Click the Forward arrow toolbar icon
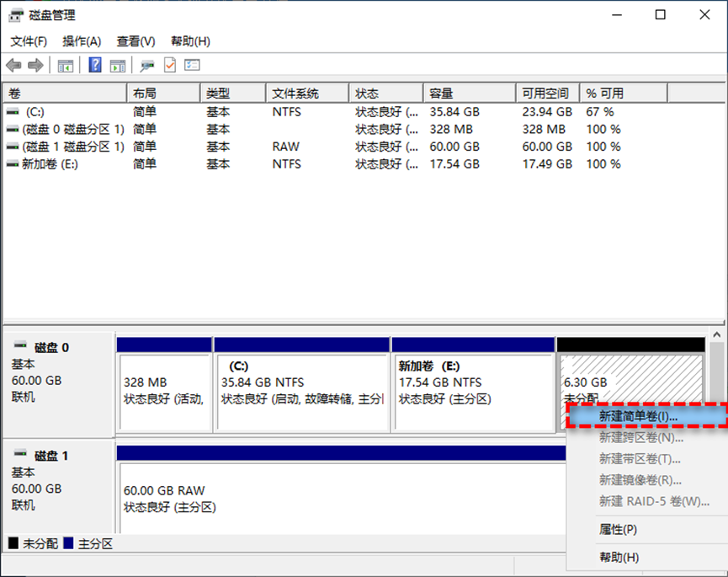This screenshot has width=728, height=577. point(35,66)
